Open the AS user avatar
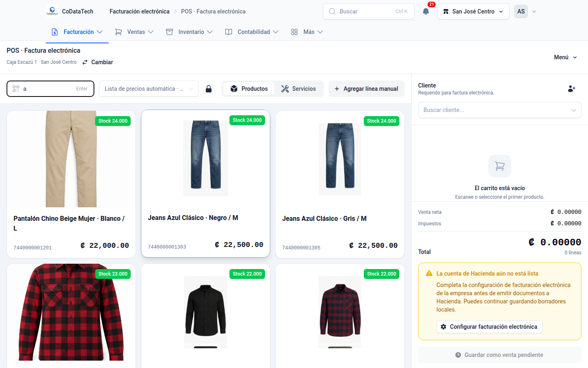588x368 pixels. click(521, 11)
